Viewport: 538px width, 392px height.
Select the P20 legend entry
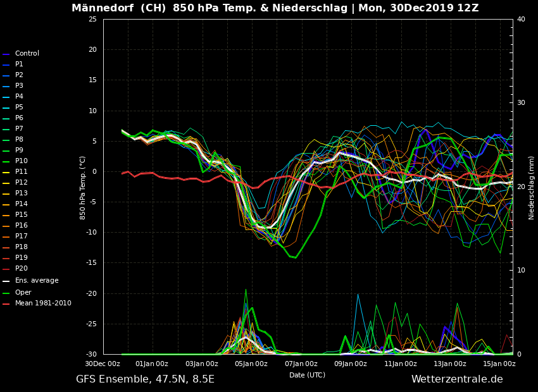coord(21,269)
